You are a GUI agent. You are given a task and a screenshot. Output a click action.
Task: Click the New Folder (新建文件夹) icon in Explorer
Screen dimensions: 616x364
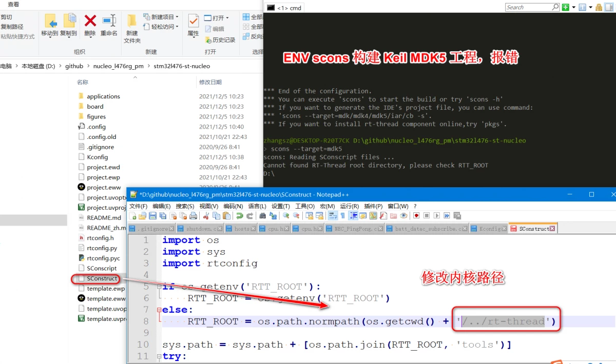click(132, 21)
